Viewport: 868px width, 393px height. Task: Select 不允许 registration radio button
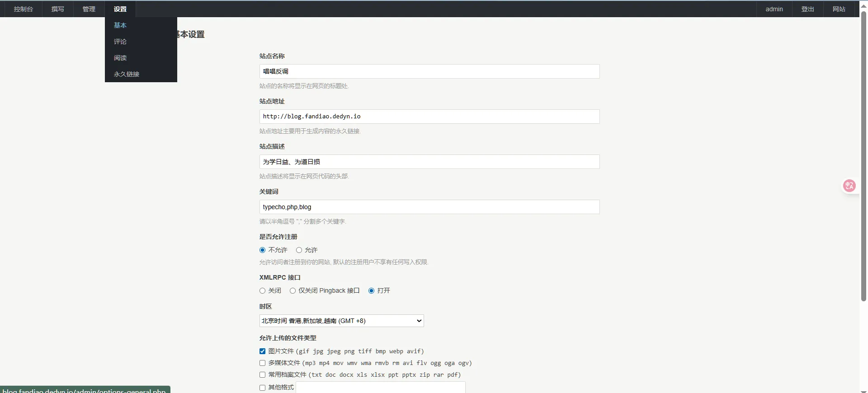263,250
